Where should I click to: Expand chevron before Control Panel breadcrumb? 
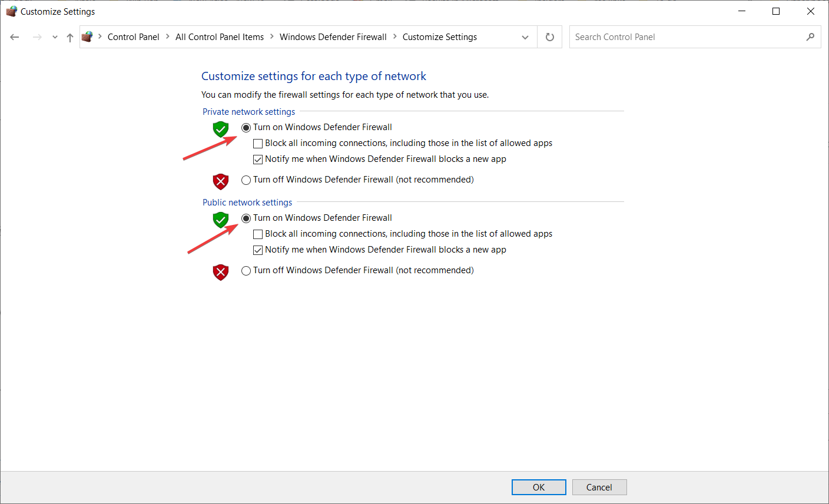[x=100, y=37]
